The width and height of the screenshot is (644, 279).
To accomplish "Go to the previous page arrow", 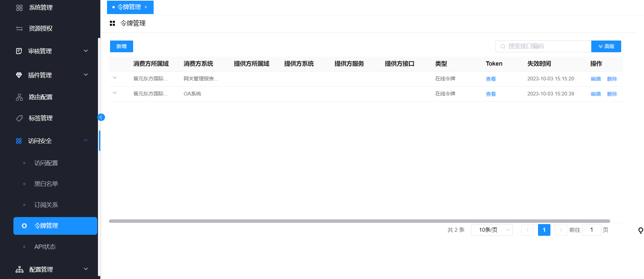I will coord(527,230).
